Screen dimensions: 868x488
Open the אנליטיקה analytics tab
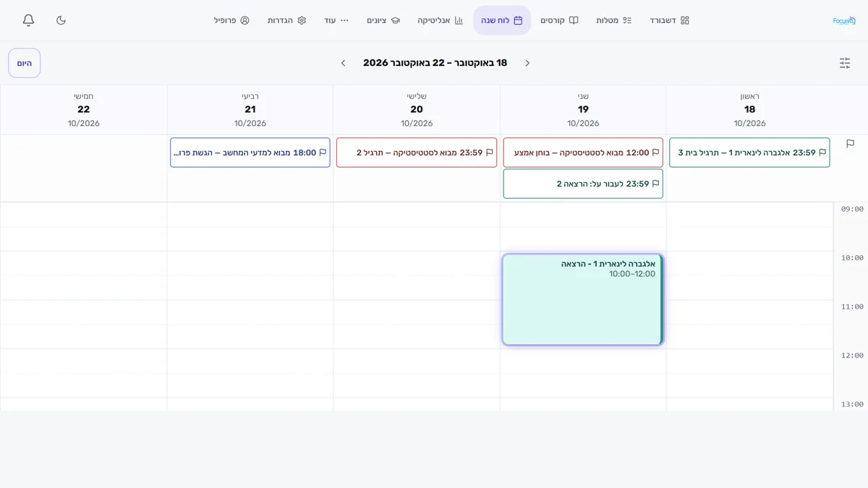pos(440,20)
